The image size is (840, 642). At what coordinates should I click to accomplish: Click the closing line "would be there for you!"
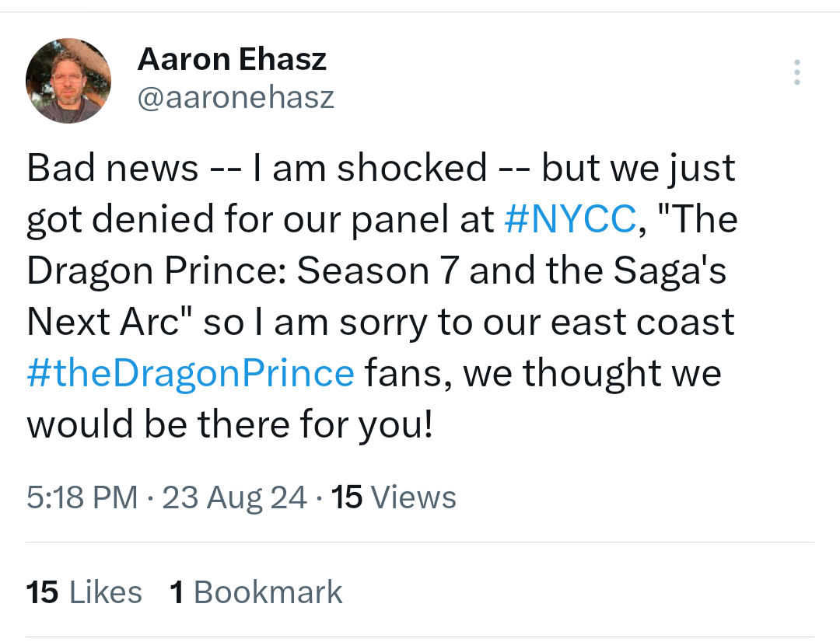coord(229,424)
